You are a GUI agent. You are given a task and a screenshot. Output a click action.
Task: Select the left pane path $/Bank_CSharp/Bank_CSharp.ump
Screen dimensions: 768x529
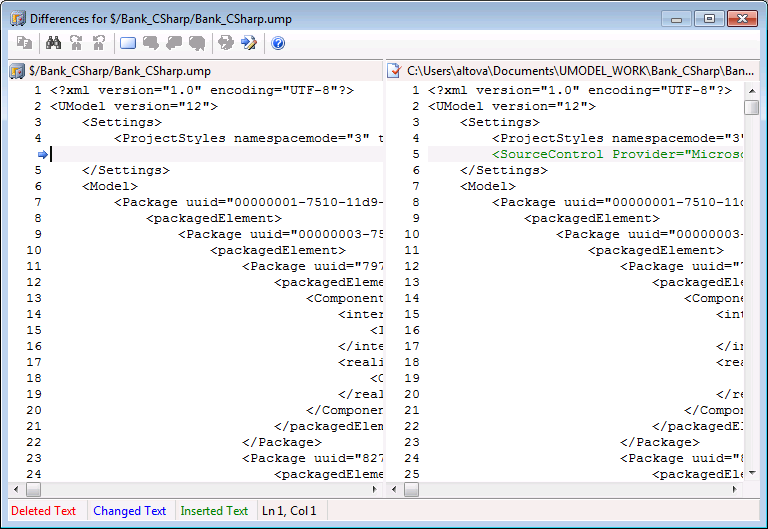pos(120,71)
